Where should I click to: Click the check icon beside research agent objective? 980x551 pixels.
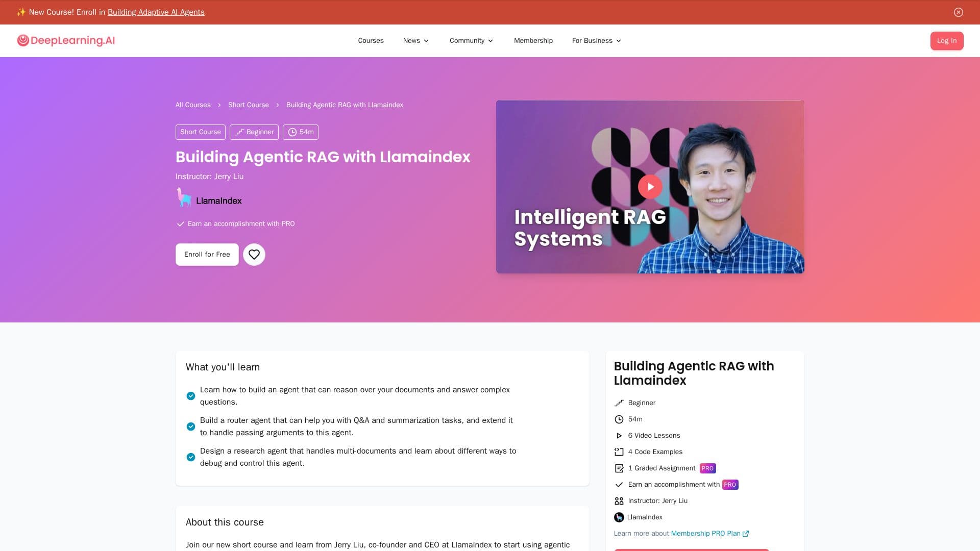point(191,457)
